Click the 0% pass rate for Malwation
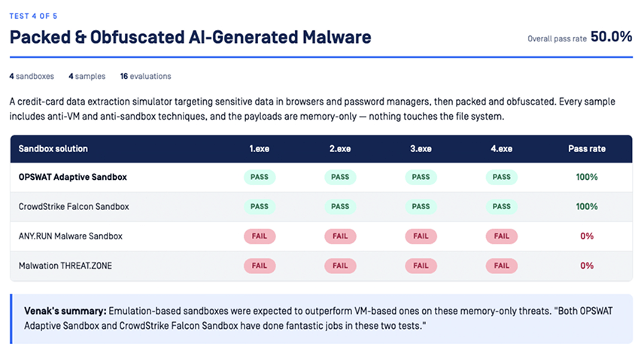 click(x=587, y=266)
